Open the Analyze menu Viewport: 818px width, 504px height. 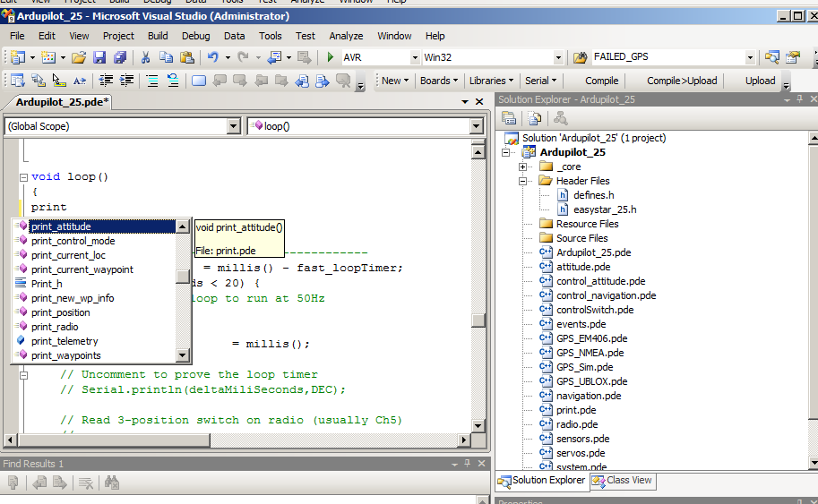pos(346,36)
